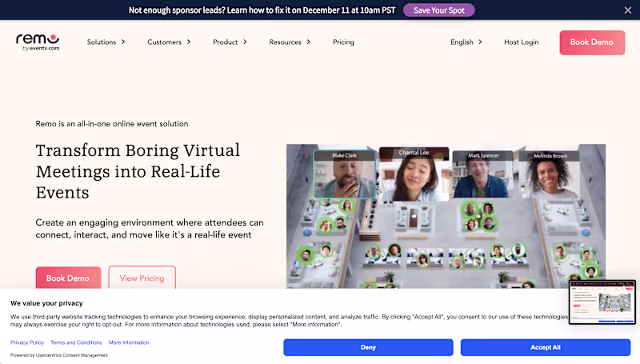The height and width of the screenshot is (364, 640).
Task: Click the banner text about sponsor leads
Action: point(262,10)
